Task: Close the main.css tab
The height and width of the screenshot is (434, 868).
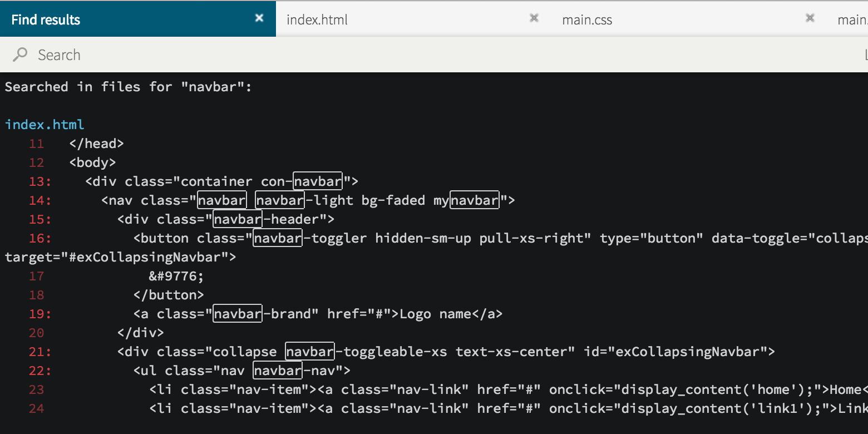Action: [810, 18]
